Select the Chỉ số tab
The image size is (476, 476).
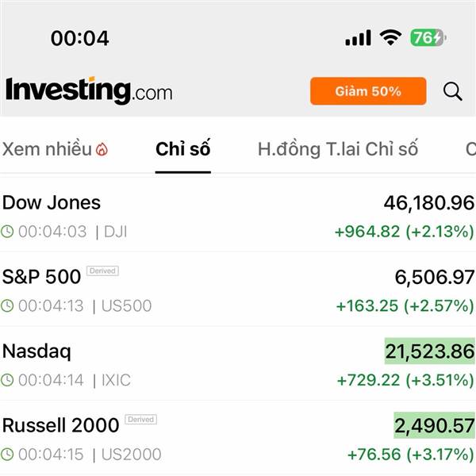coord(183,149)
